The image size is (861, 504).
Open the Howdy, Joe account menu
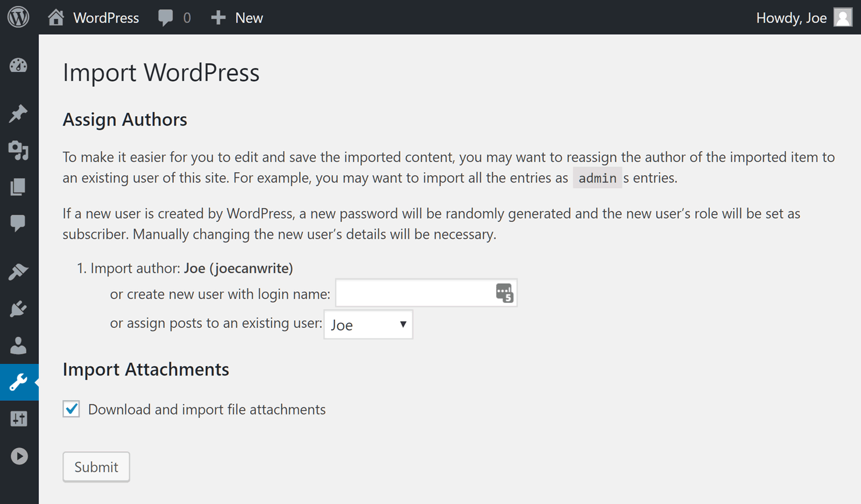(791, 18)
